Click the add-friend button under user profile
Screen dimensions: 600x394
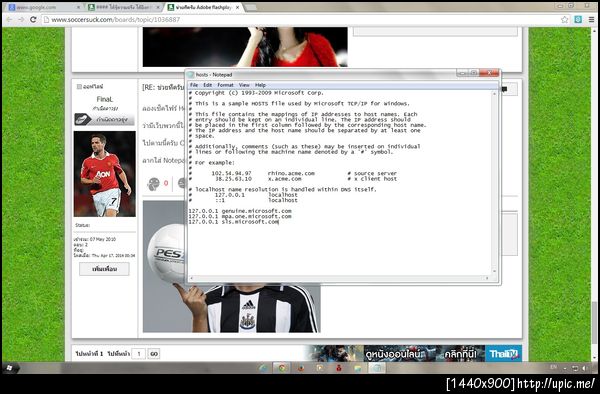pyautogui.click(x=104, y=269)
